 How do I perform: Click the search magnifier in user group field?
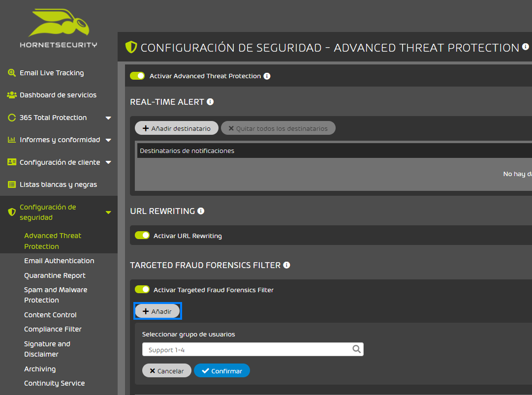[356, 349]
